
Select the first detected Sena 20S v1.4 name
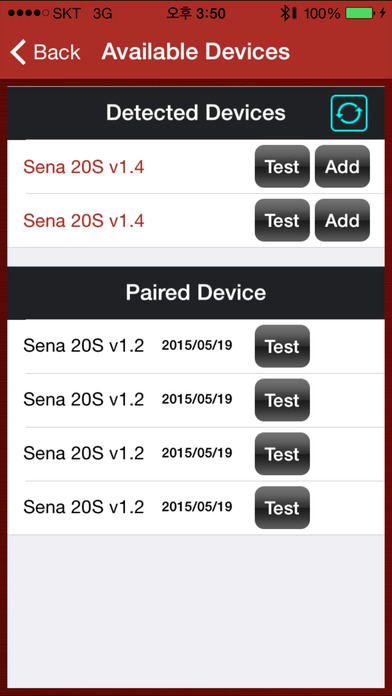[83, 167]
